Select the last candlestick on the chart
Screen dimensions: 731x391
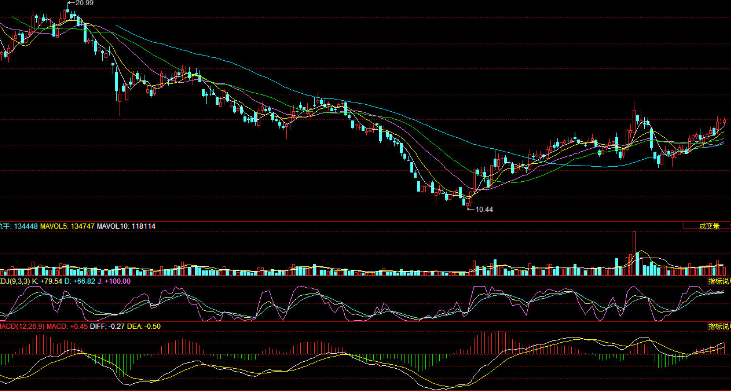724,122
